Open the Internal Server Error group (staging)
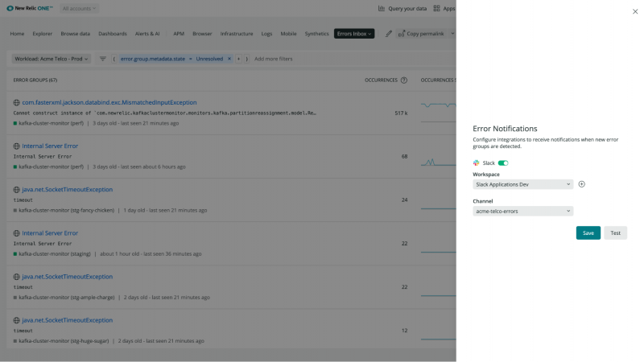This screenshot has width=644, height=362. 50,232
